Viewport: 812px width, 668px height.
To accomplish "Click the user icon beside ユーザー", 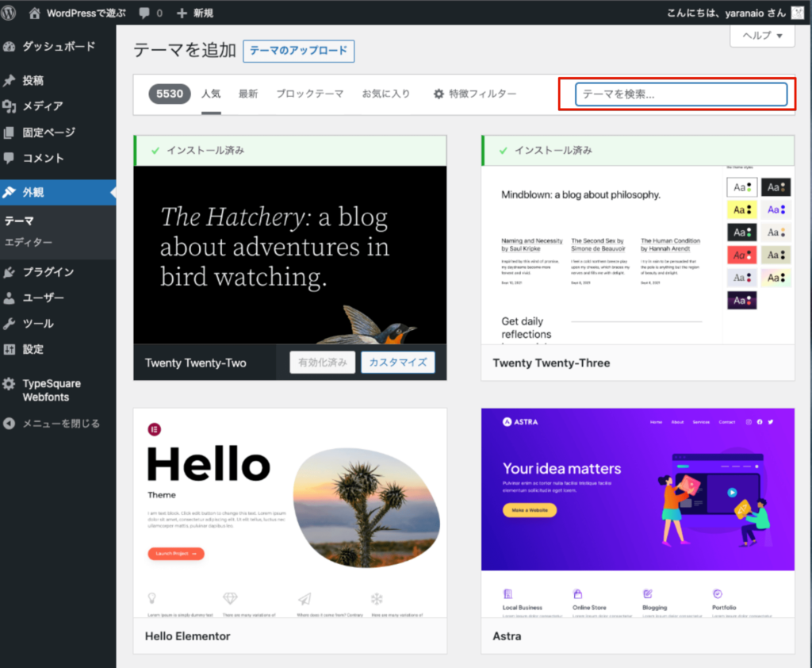I will (10, 298).
